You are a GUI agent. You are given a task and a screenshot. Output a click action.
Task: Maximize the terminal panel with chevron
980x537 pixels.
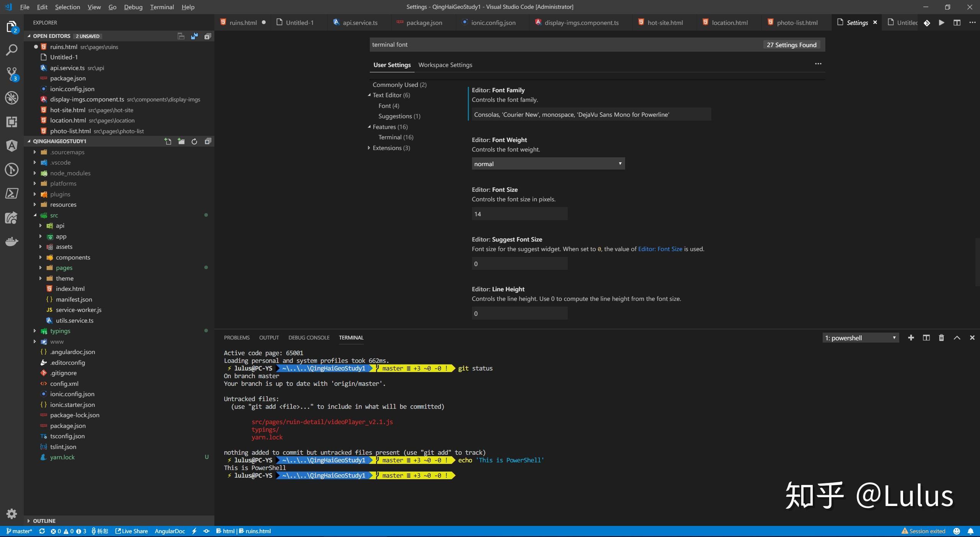tap(957, 338)
